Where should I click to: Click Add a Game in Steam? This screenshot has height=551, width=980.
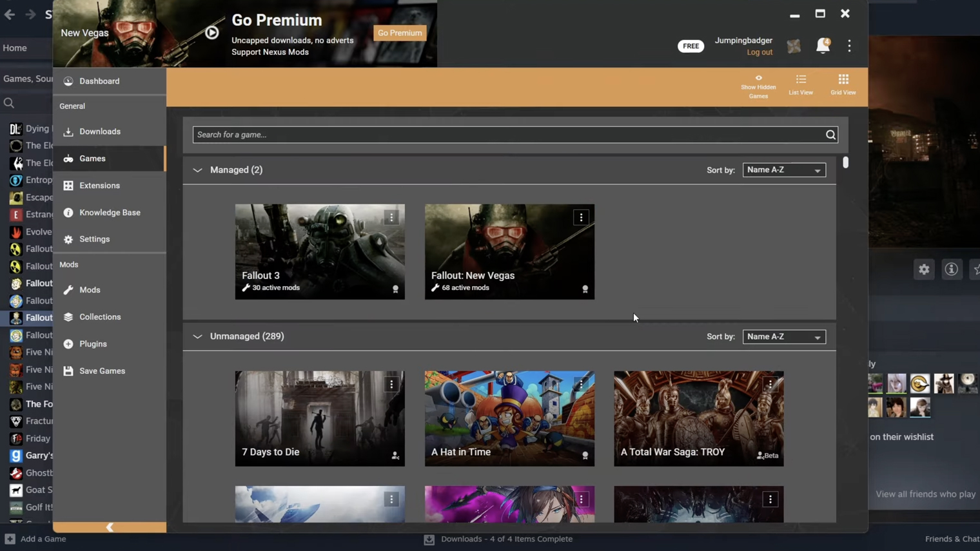(x=36, y=539)
